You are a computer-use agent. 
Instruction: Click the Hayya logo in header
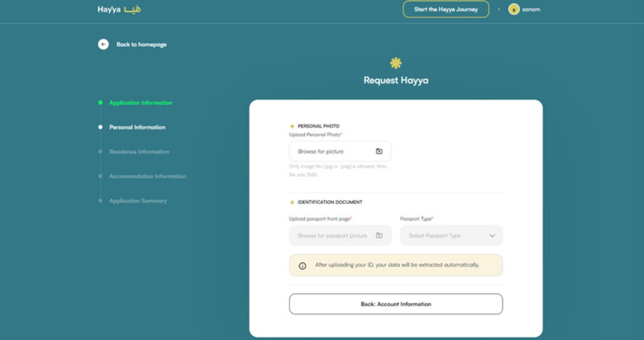pos(119,9)
